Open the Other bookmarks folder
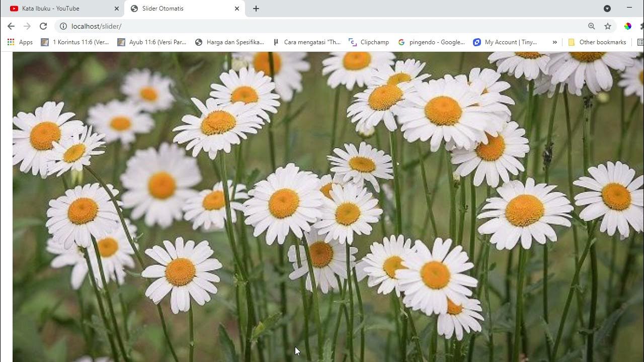Image resolution: width=644 pixels, height=362 pixels. [x=597, y=42]
